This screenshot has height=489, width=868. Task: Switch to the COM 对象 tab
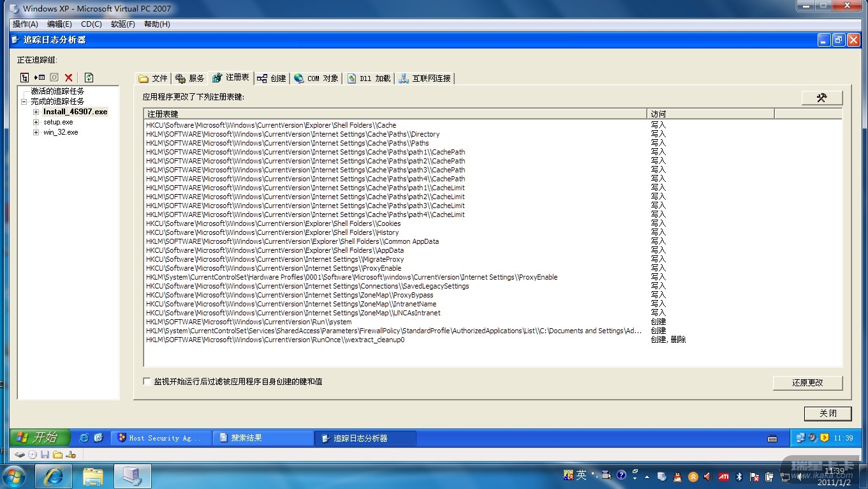coord(317,78)
